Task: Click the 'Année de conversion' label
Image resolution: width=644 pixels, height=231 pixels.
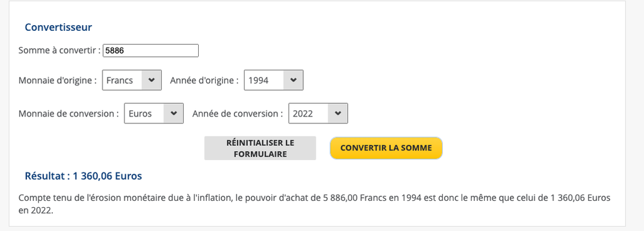Action: (238, 113)
